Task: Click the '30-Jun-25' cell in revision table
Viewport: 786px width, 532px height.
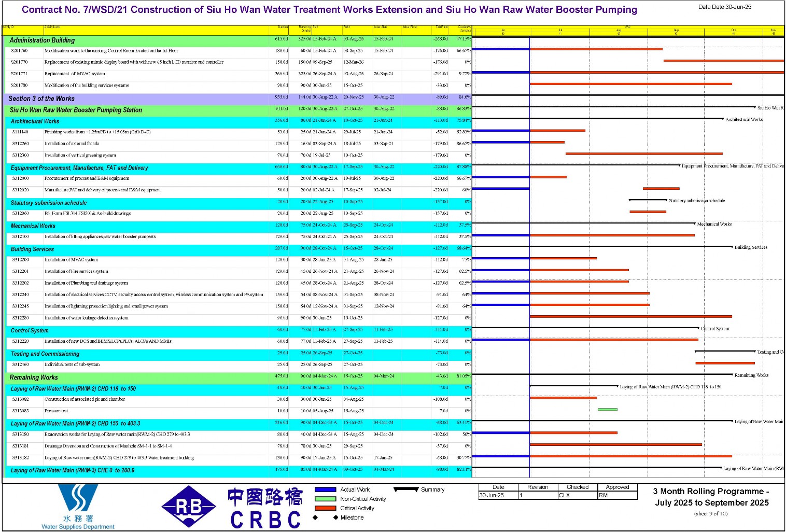Action: (x=498, y=495)
